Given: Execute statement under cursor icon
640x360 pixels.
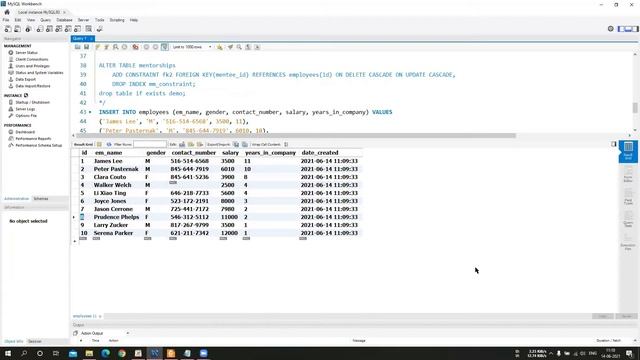Looking at the screenshot, I should coord(107,47).
